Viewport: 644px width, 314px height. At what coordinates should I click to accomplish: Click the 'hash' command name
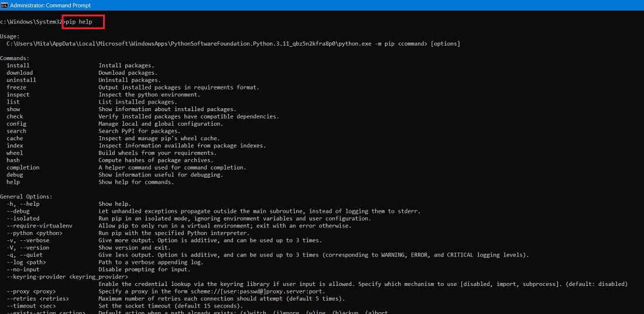[x=13, y=160]
